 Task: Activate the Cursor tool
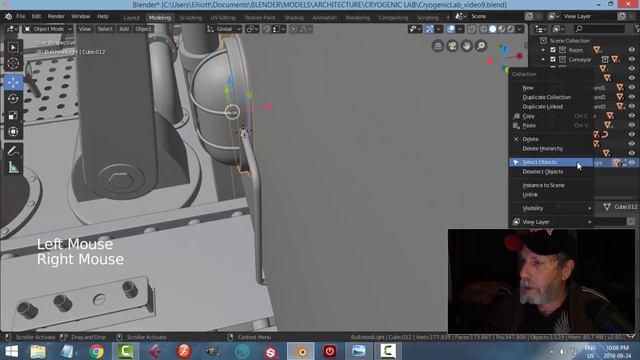pyautogui.click(x=13, y=64)
